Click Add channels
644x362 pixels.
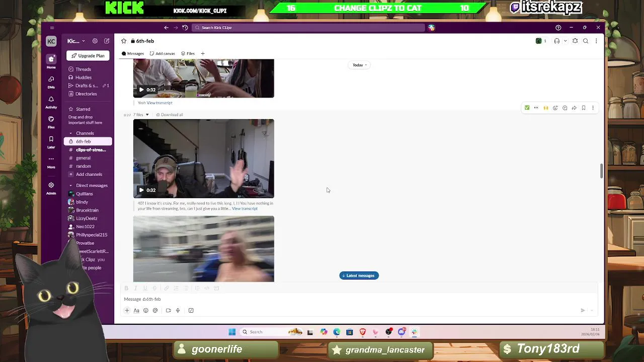click(89, 174)
